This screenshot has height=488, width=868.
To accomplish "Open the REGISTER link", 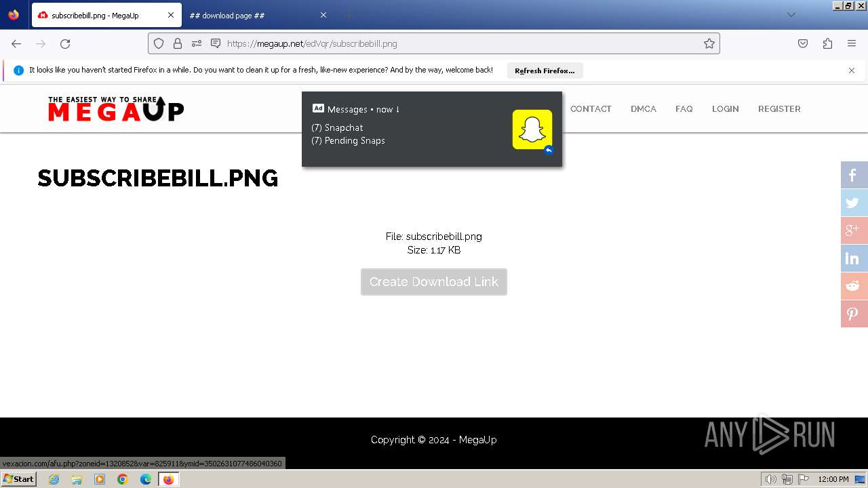I will 779,108.
